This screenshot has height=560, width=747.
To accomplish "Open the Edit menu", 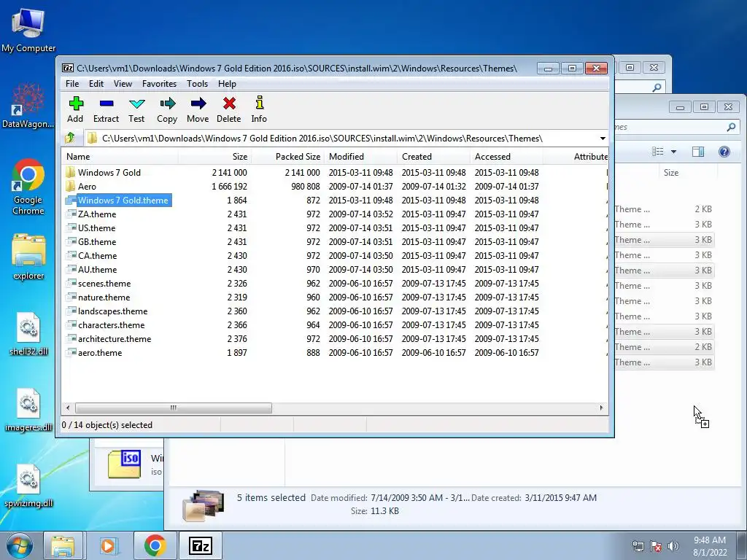I will [96, 84].
